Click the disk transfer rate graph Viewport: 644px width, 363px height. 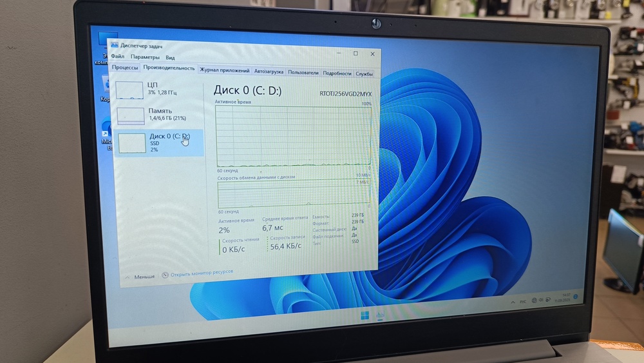pos(294,193)
